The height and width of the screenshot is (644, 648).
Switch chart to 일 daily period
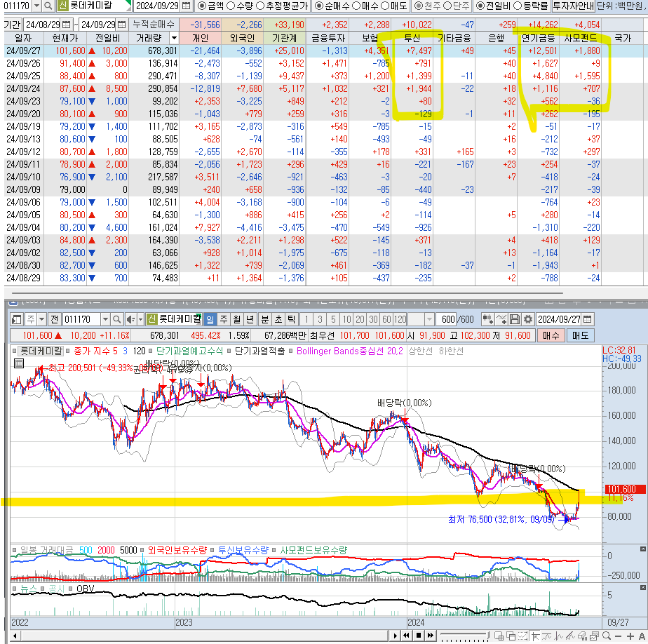tap(210, 319)
